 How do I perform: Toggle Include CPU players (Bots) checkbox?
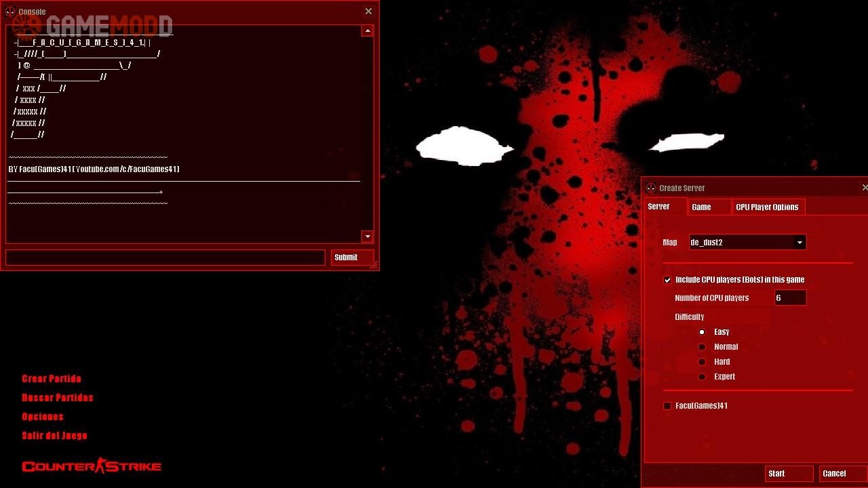click(x=667, y=280)
